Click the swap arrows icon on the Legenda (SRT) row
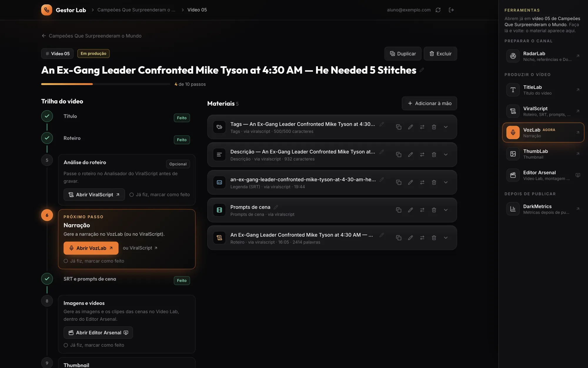588x368 pixels. pyautogui.click(x=422, y=182)
